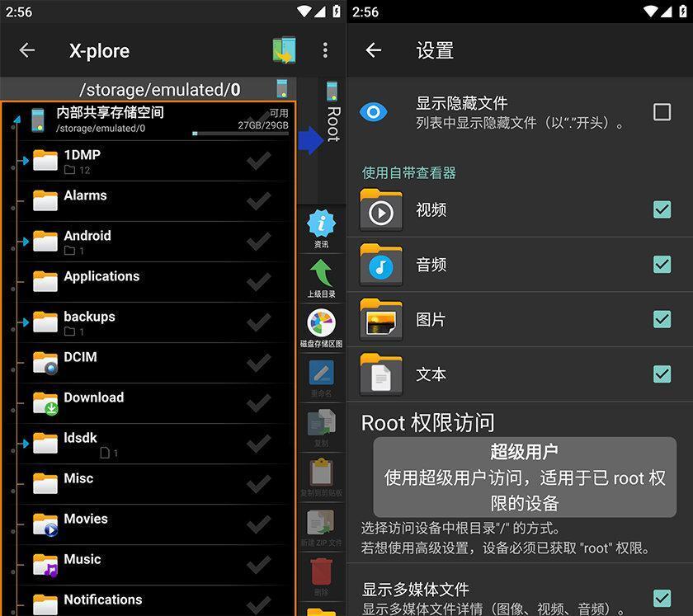This screenshot has height=616, width=693.
Task: Tap the Download folder icon
Action: 45,403
